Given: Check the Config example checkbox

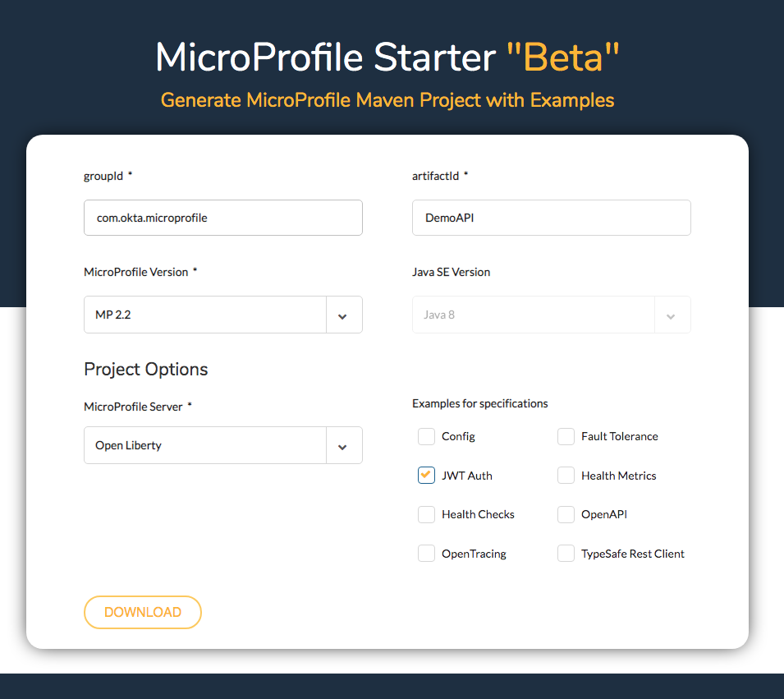Looking at the screenshot, I should click(x=426, y=436).
